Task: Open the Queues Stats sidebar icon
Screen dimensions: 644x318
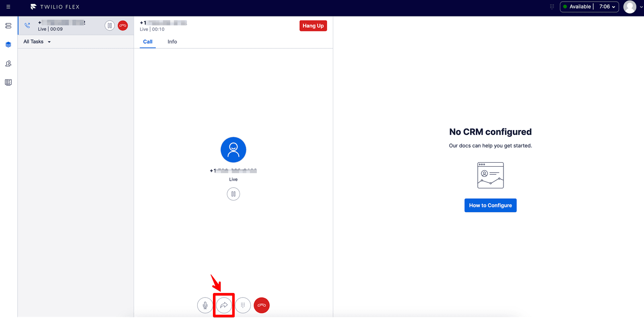Action: point(8,83)
